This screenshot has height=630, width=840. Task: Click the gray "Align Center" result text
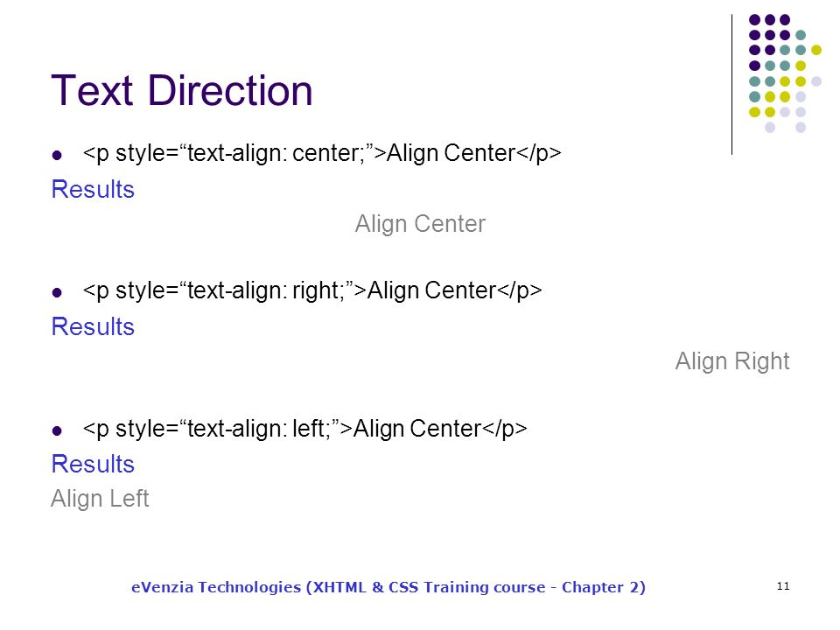[x=420, y=224]
